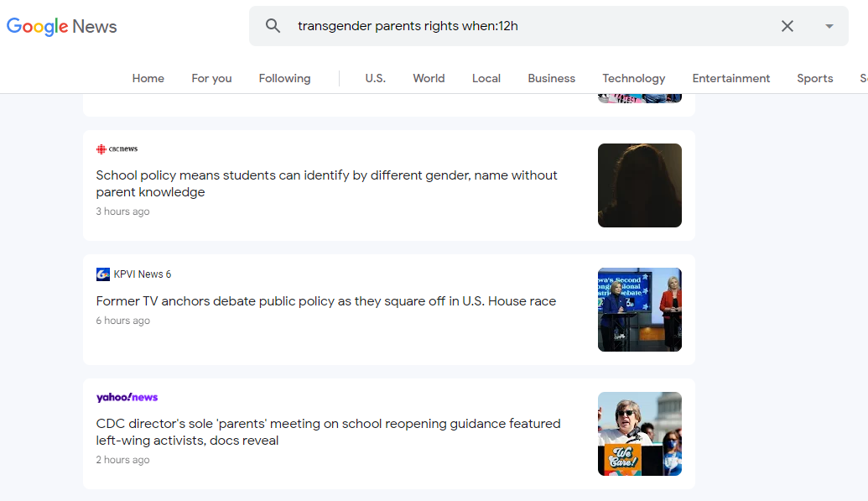The width and height of the screenshot is (868, 501).
Task: Go to the World section
Action: [429, 78]
